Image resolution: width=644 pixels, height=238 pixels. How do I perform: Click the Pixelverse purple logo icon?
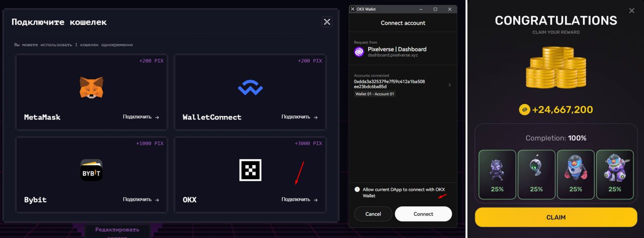359,52
